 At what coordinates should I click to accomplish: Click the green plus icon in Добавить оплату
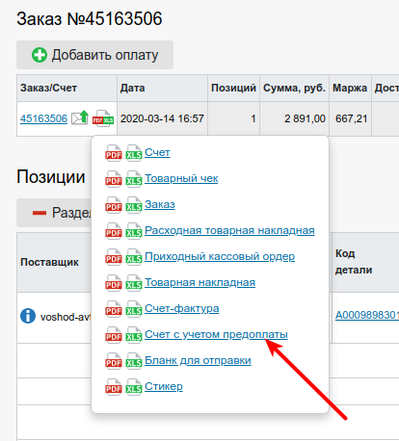(x=39, y=55)
